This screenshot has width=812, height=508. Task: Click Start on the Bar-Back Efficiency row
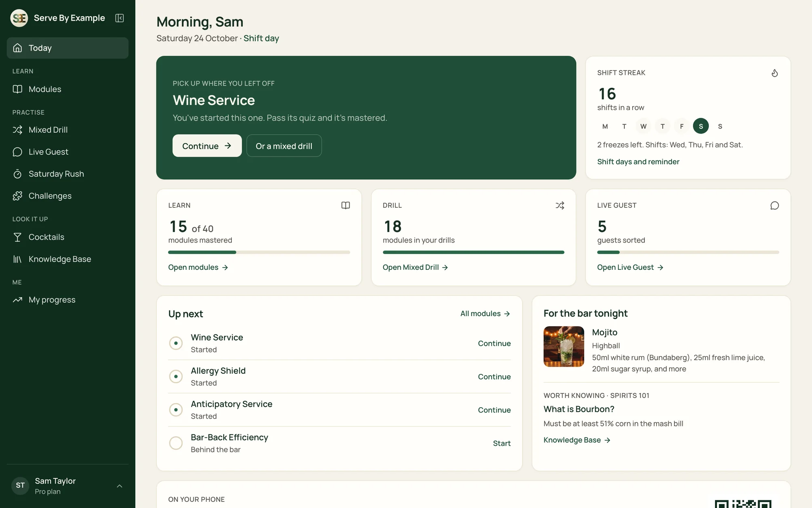tap(501, 443)
